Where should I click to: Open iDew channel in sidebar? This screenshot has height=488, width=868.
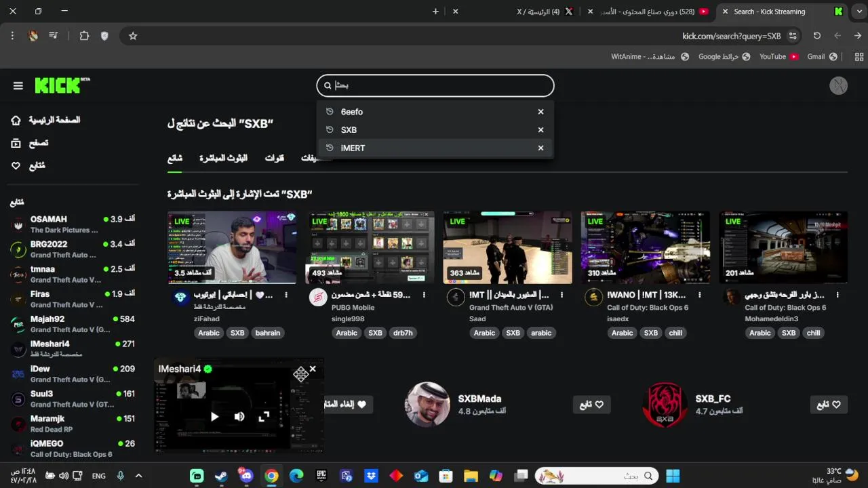(73, 374)
